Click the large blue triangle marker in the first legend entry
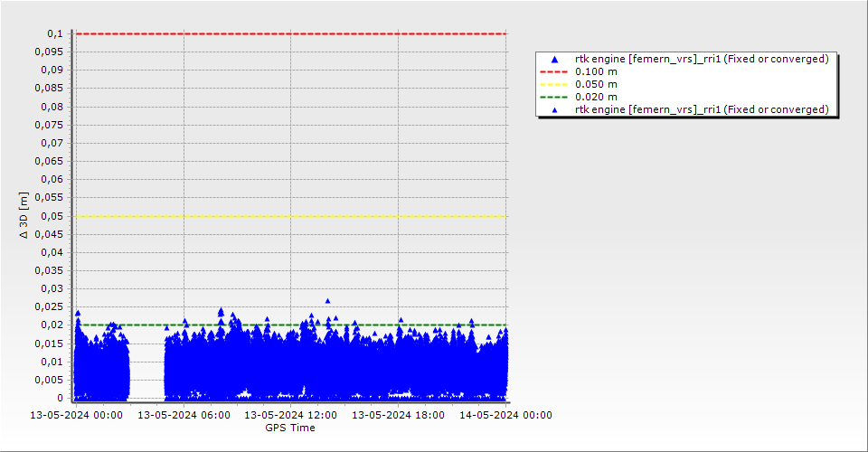 (x=554, y=59)
